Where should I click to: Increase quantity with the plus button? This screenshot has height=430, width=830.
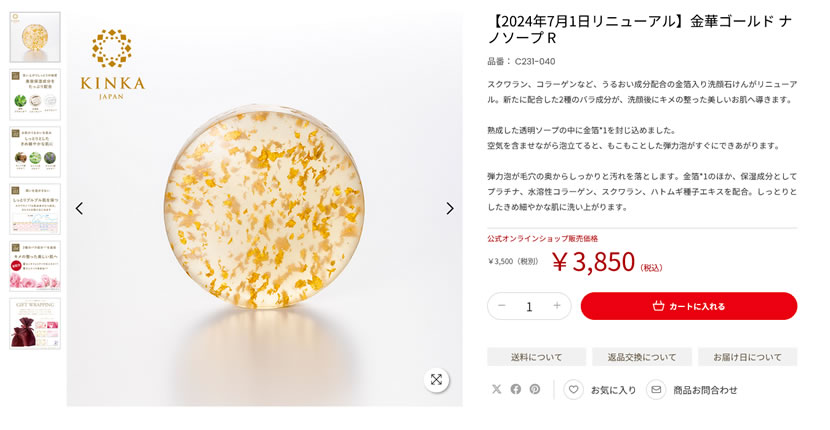(x=557, y=306)
